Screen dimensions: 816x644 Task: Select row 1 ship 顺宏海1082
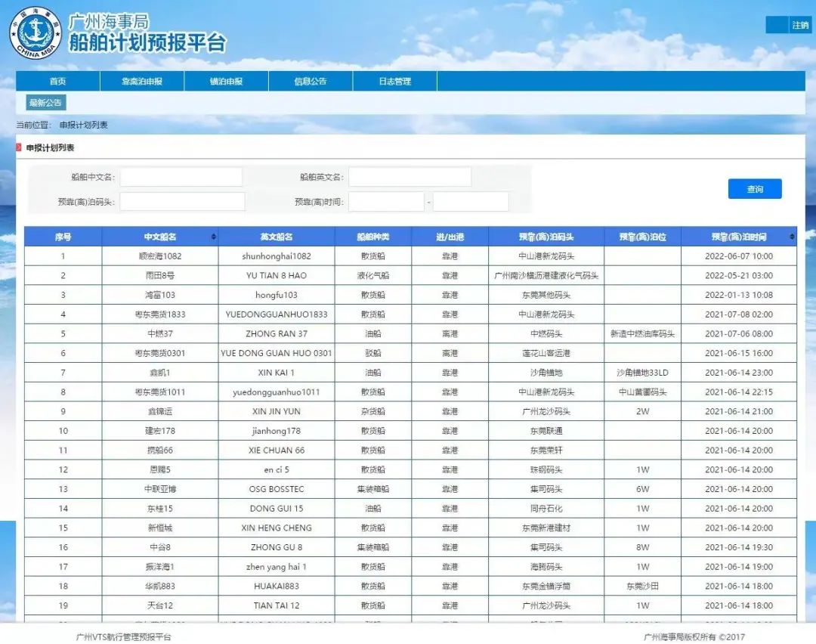tap(159, 256)
